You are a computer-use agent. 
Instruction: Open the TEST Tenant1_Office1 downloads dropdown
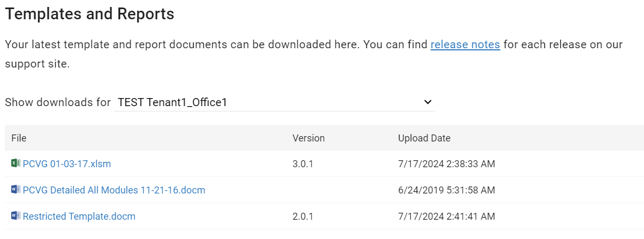pyautogui.click(x=275, y=102)
